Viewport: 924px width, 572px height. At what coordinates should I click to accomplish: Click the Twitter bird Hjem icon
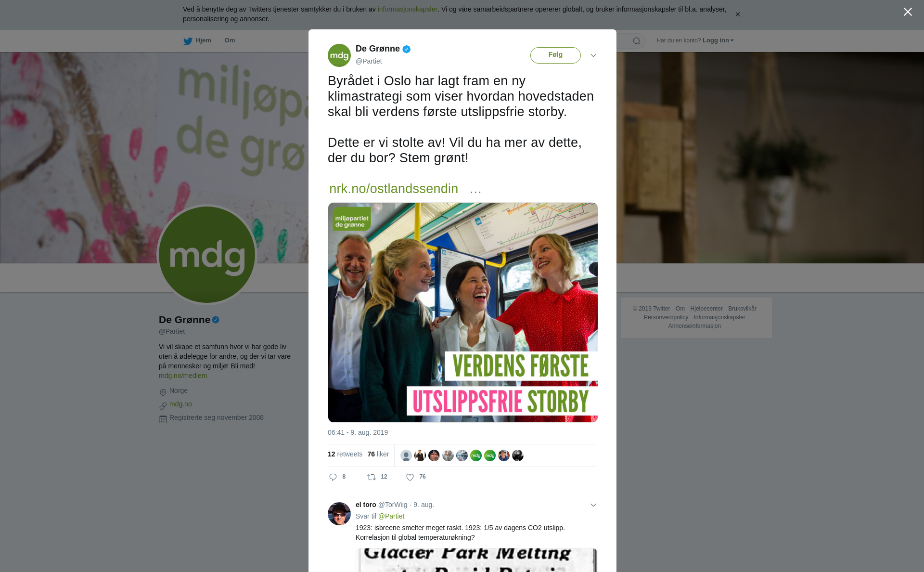pyautogui.click(x=188, y=41)
